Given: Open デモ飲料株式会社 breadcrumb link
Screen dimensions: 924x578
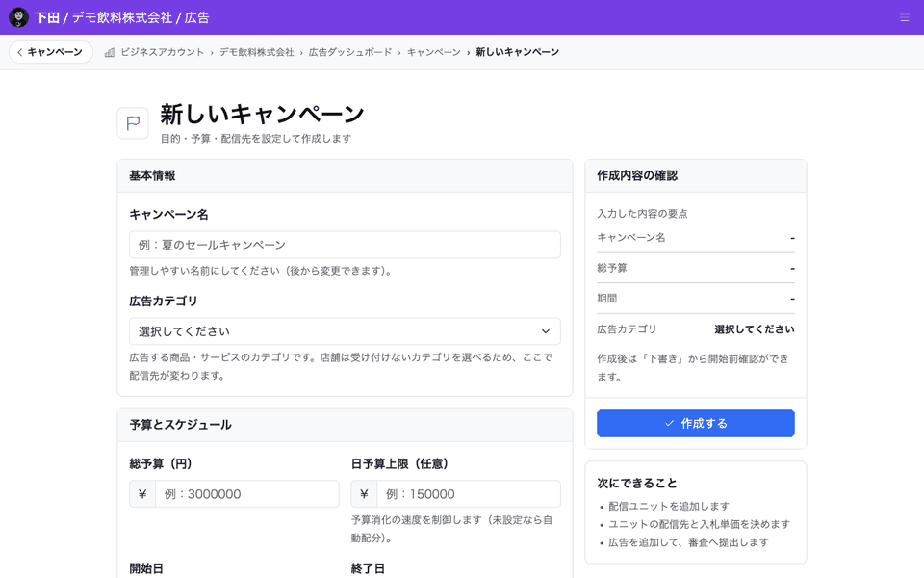Looking at the screenshot, I should [256, 52].
